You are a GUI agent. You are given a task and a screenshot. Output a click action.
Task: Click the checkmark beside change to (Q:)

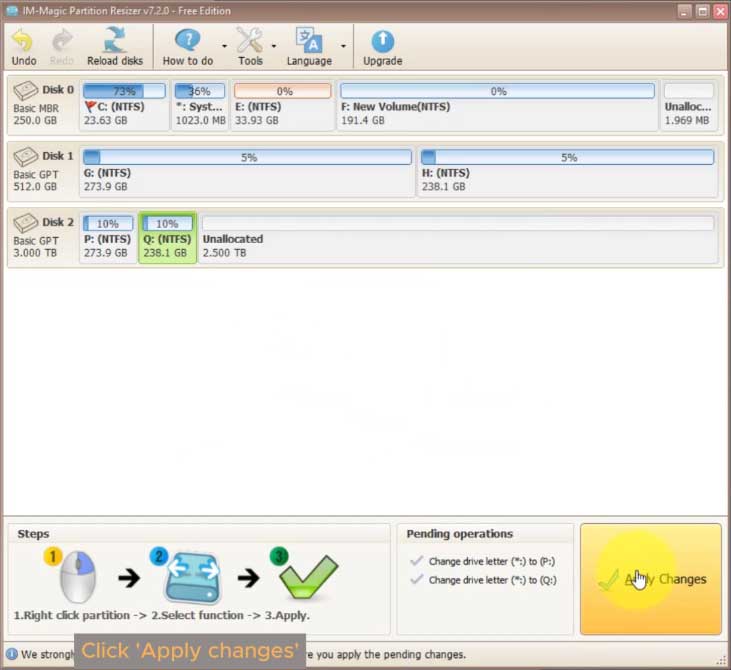[x=416, y=579]
